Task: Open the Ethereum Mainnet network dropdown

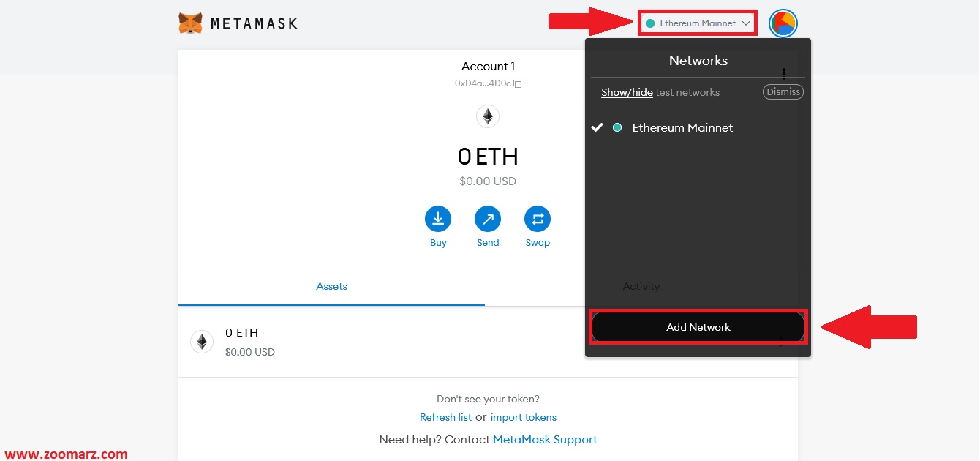Action: (x=698, y=23)
